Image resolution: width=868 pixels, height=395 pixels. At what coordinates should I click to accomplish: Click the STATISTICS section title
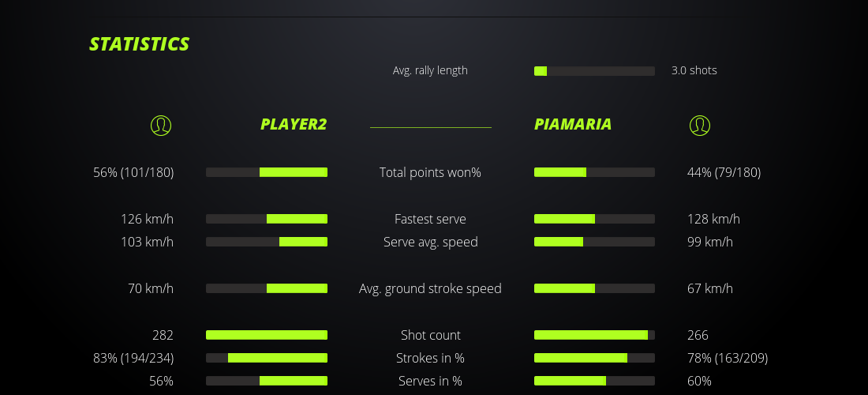[x=140, y=44]
